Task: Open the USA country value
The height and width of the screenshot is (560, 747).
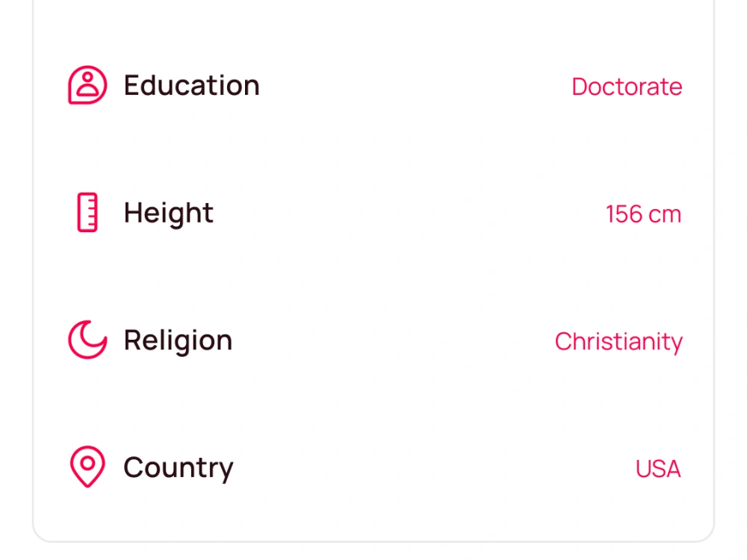Action: (x=658, y=469)
